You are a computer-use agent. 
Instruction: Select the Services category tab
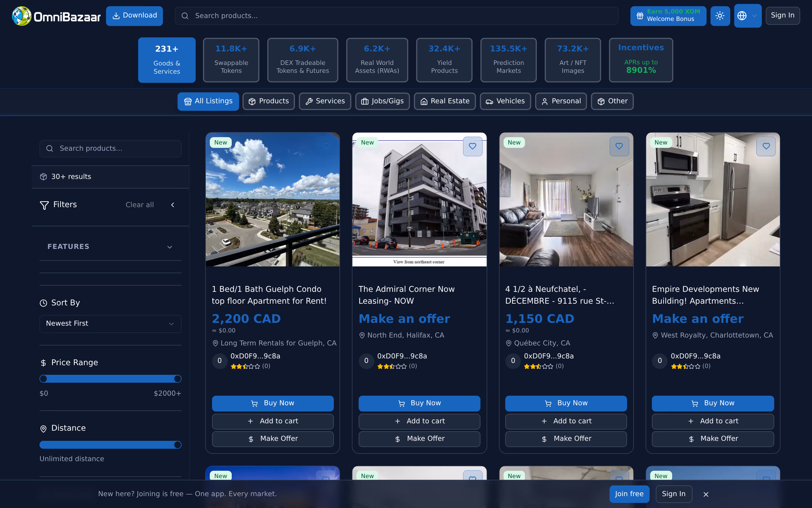click(325, 101)
